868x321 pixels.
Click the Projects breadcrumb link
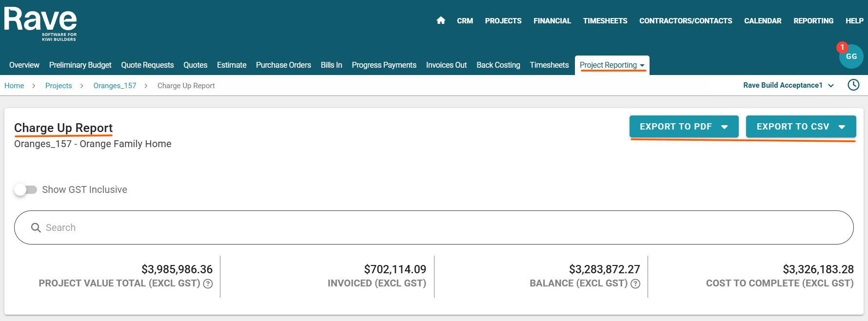(59, 86)
